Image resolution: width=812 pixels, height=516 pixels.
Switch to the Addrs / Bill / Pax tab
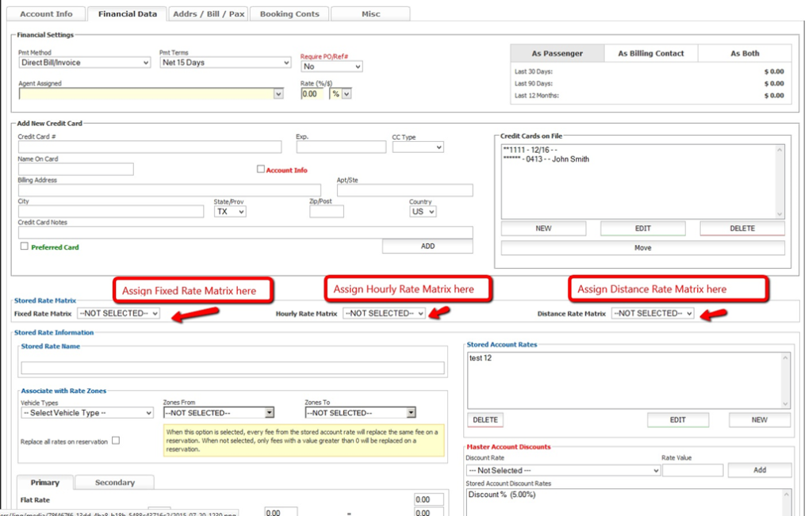[209, 14]
